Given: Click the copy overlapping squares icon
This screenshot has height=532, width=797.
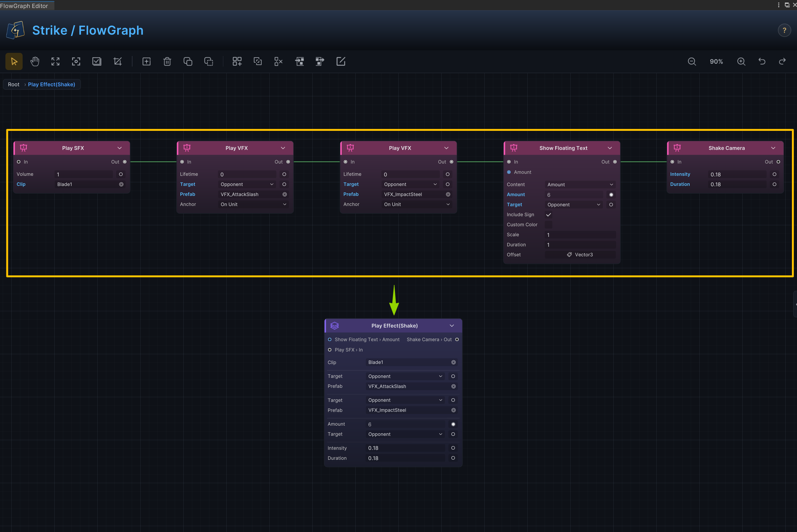Looking at the screenshot, I should pos(188,61).
